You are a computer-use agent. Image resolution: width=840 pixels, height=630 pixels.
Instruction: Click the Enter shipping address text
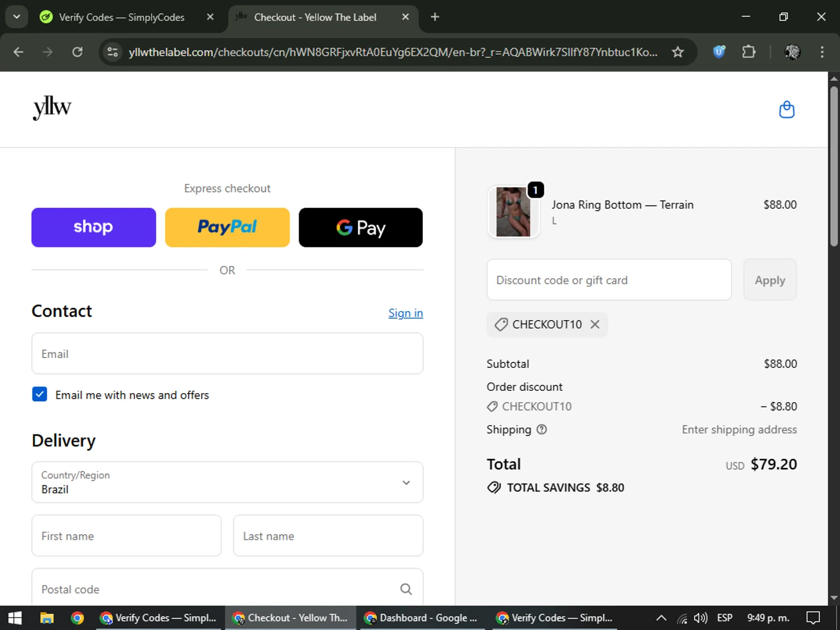pyautogui.click(x=739, y=430)
